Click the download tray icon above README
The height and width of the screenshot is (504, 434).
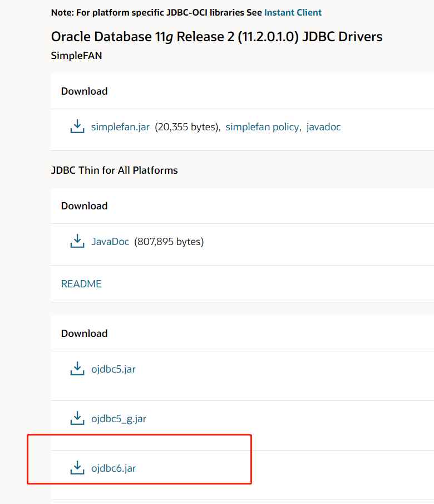pyautogui.click(x=77, y=241)
